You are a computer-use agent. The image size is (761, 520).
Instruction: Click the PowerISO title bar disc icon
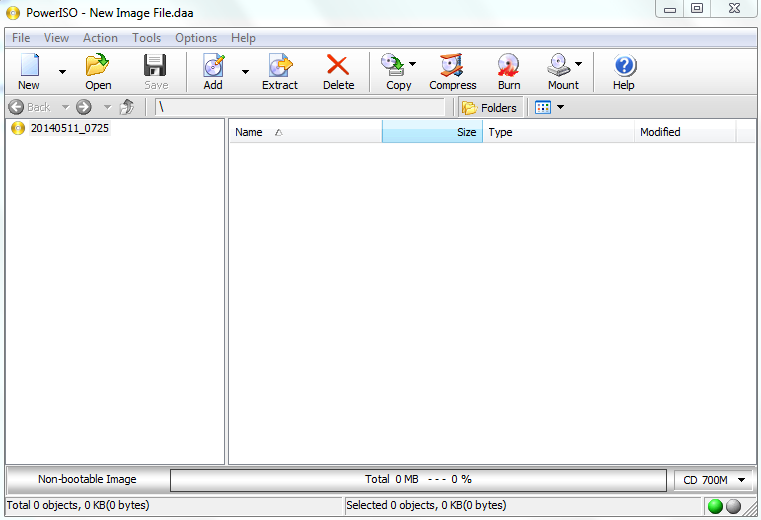point(13,13)
